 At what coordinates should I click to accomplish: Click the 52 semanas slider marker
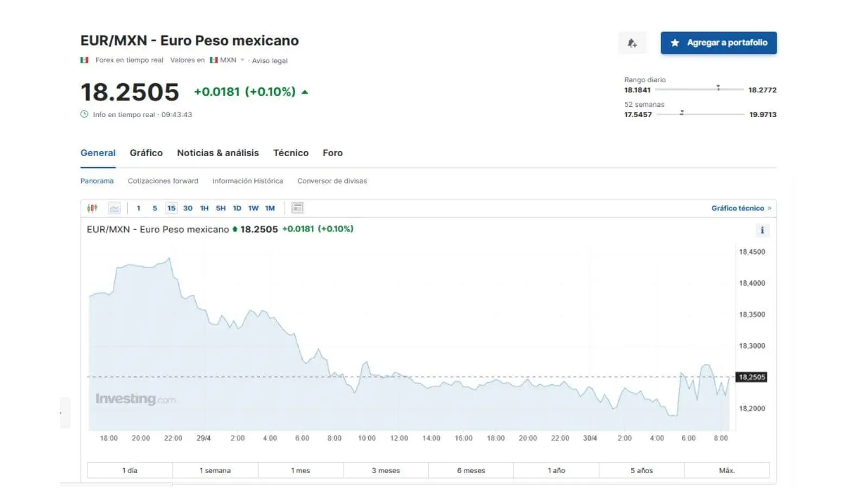(x=682, y=113)
